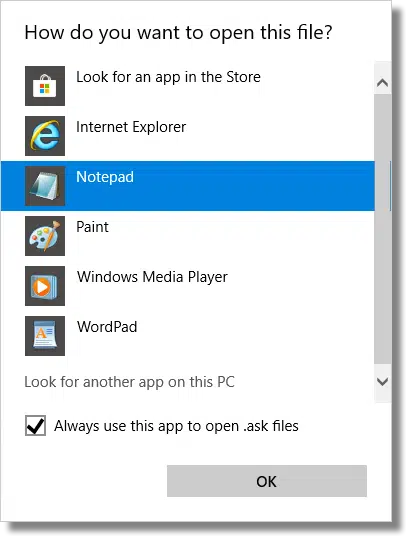Select "Look for an app in the Store"
The height and width of the screenshot is (536, 406).
[x=168, y=77]
